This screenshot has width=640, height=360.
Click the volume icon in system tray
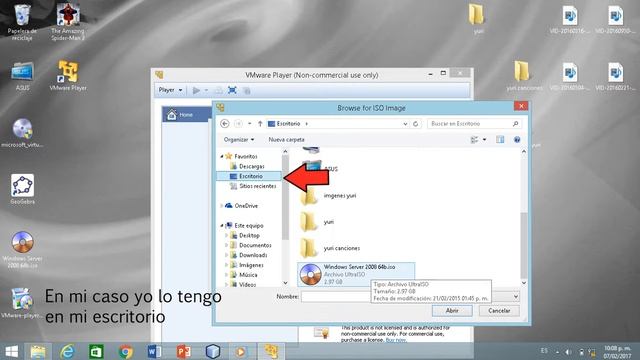click(568, 352)
